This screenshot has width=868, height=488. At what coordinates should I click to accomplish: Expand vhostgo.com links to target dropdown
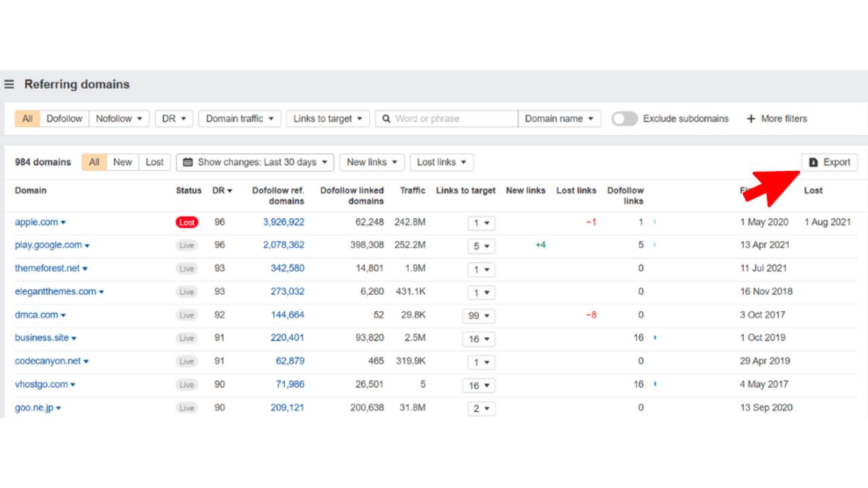click(479, 386)
